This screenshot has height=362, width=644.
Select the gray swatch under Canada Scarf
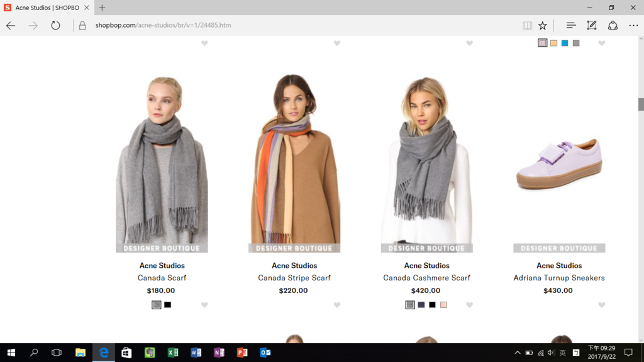[x=157, y=305]
